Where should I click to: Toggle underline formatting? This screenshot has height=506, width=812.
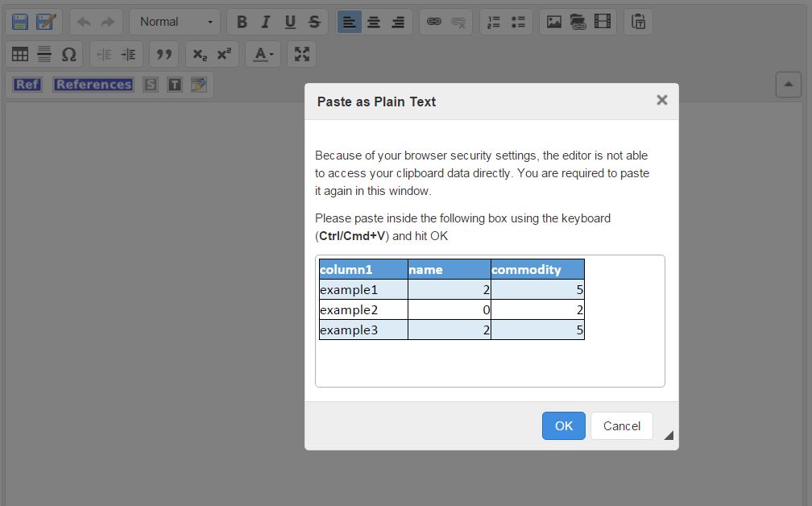point(290,22)
